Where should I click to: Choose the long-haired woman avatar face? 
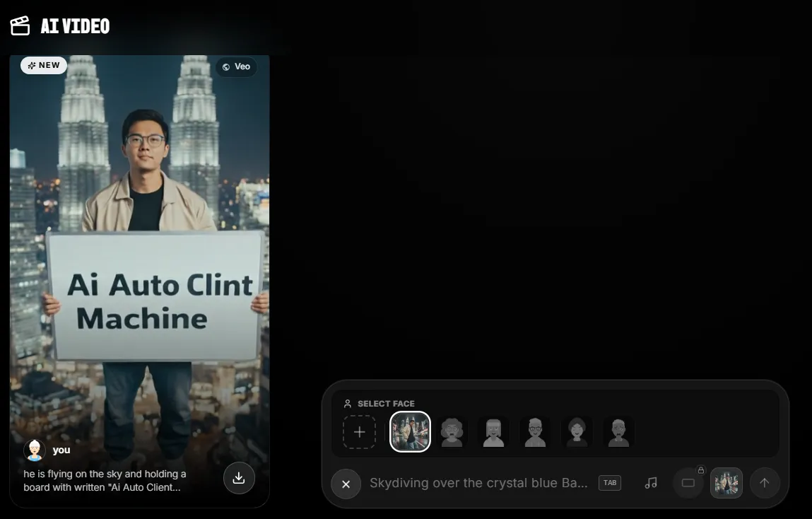pyautogui.click(x=493, y=432)
